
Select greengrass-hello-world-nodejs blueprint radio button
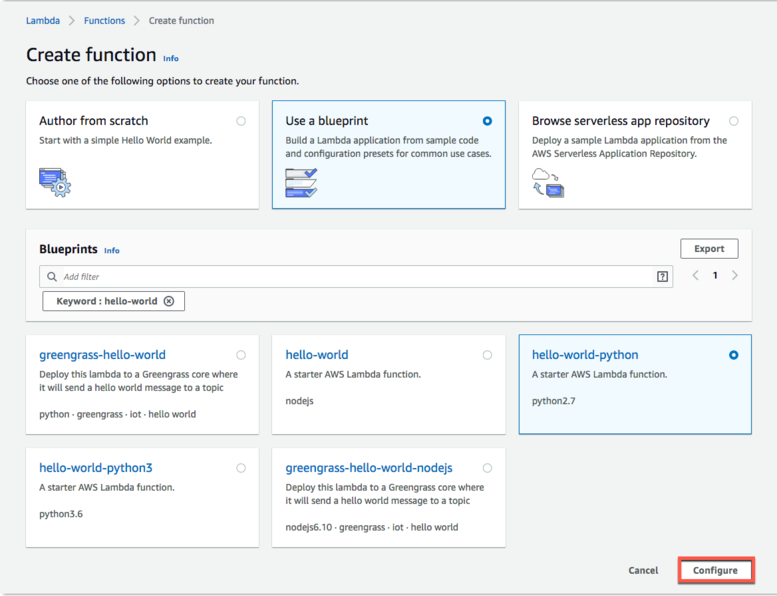487,468
